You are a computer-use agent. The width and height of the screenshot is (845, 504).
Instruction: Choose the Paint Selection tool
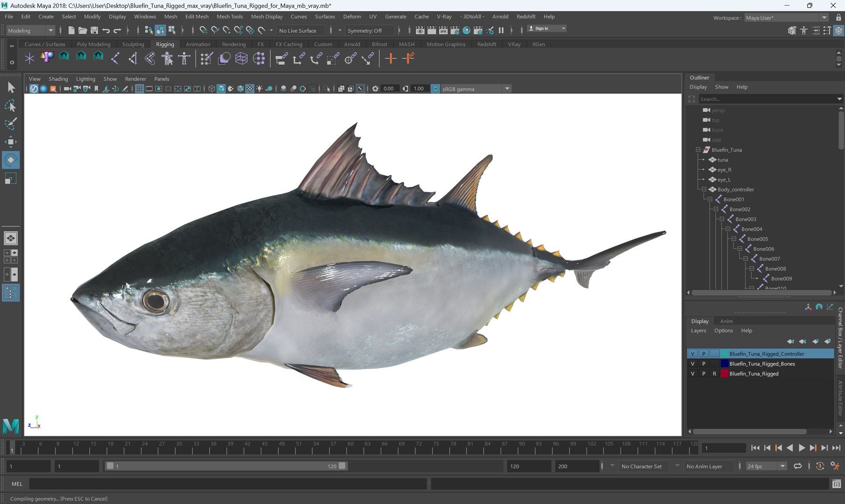10,124
